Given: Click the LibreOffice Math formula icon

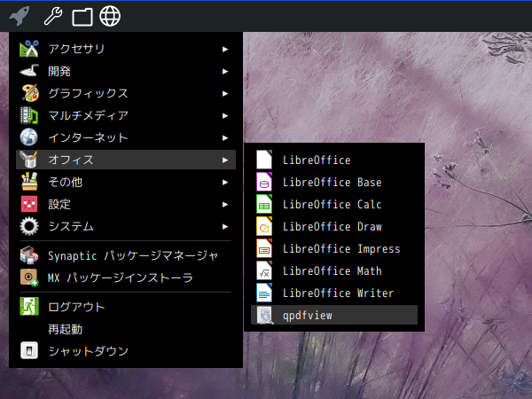Looking at the screenshot, I should [x=264, y=270].
